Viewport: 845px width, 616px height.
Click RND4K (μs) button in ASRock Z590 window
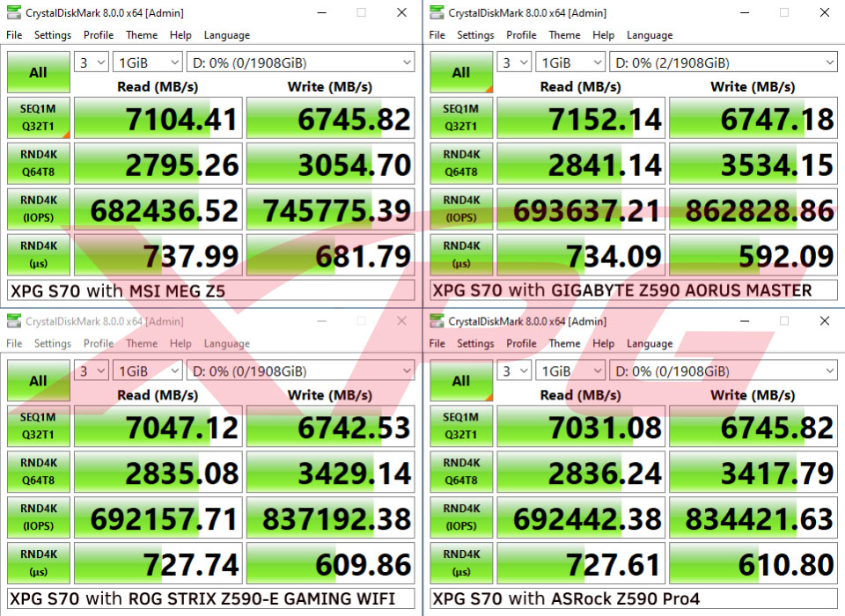(x=460, y=562)
